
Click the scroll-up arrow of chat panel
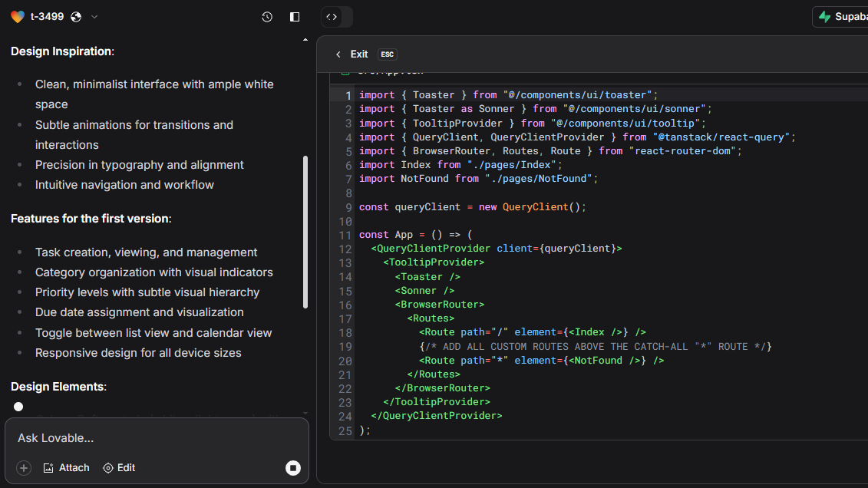(x=305, y=39)
